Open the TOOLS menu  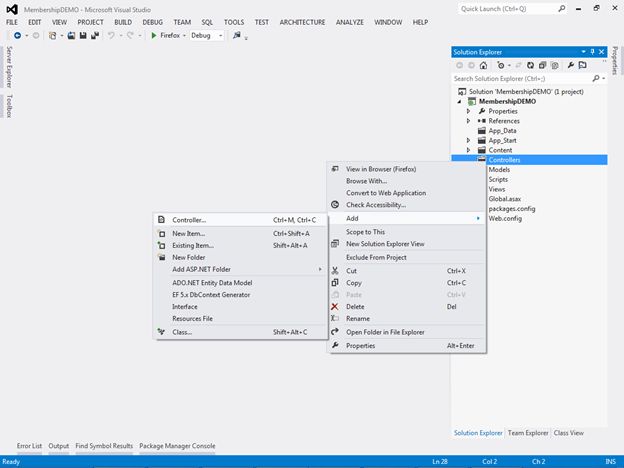click(234, 22)
